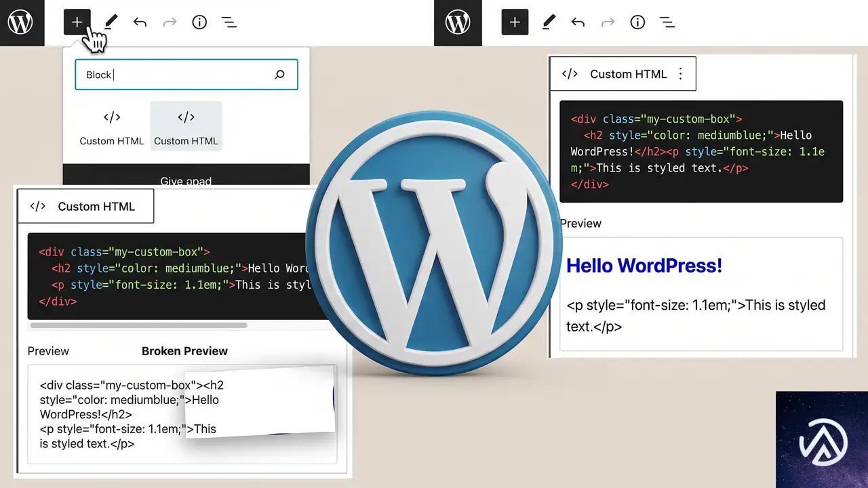Viewport: 868px width, 488px height.
Task: Click the closing "</div>" line in right code
Action: [590, 184]
